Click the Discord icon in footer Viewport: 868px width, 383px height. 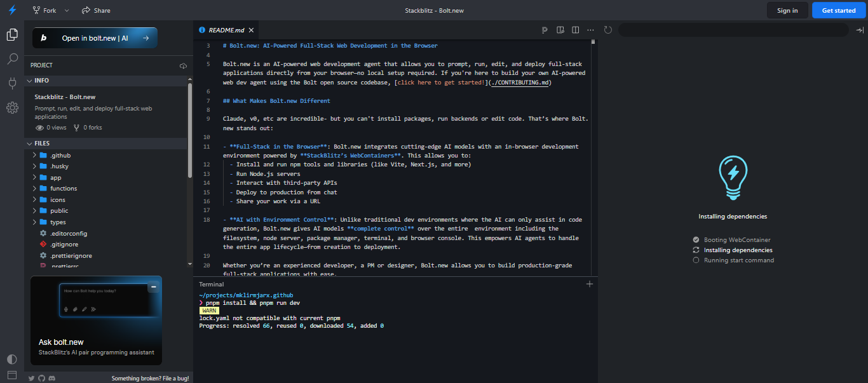click(x=52, y=378)
